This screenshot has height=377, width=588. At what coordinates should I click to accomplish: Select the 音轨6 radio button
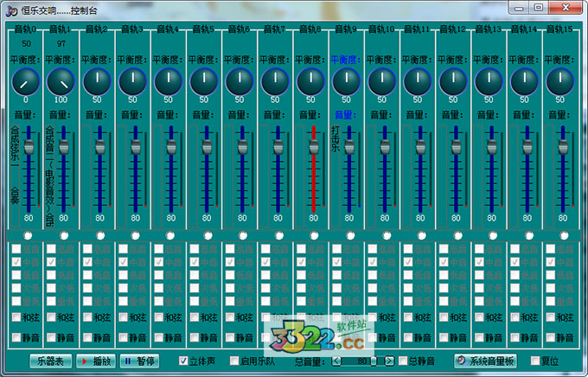[243, 235]
